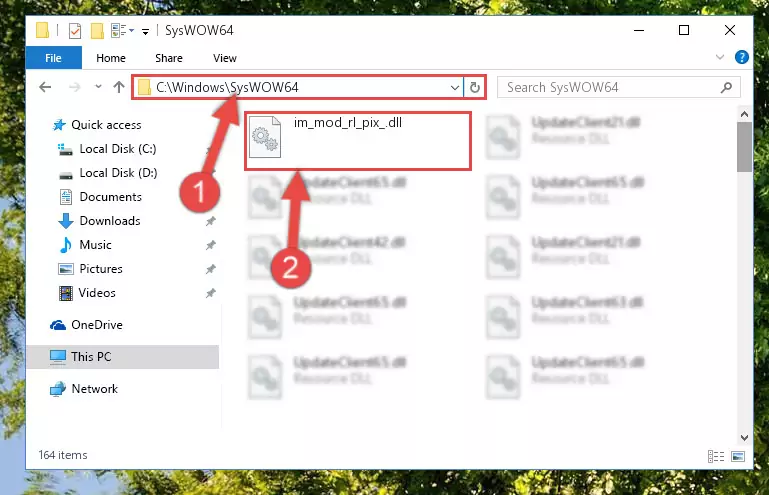The width and height of the screenshot is (769, 495).
Task: Click the Videos film strip icon
Action: [66, 293]
